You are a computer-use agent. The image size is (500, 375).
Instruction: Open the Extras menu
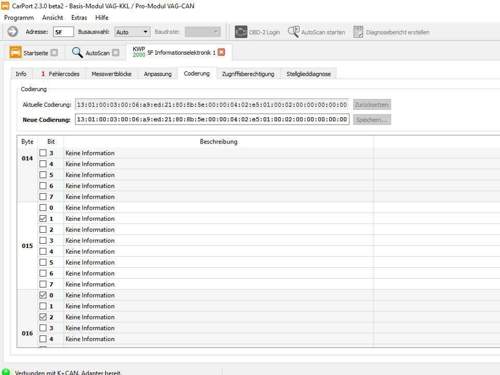tap(79, 18)
